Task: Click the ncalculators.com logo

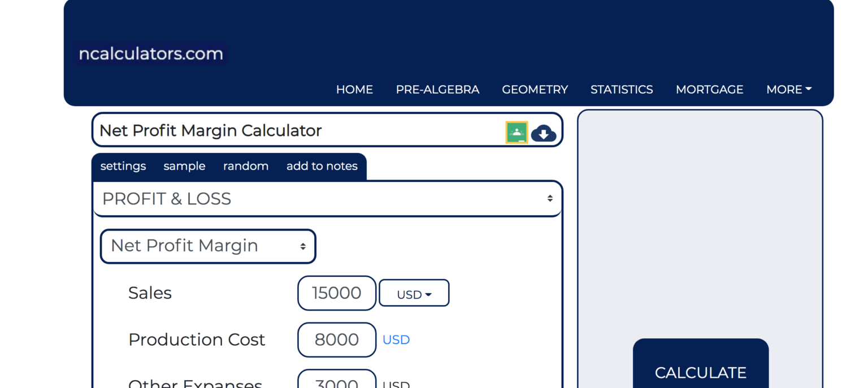Action: point(150,53)
